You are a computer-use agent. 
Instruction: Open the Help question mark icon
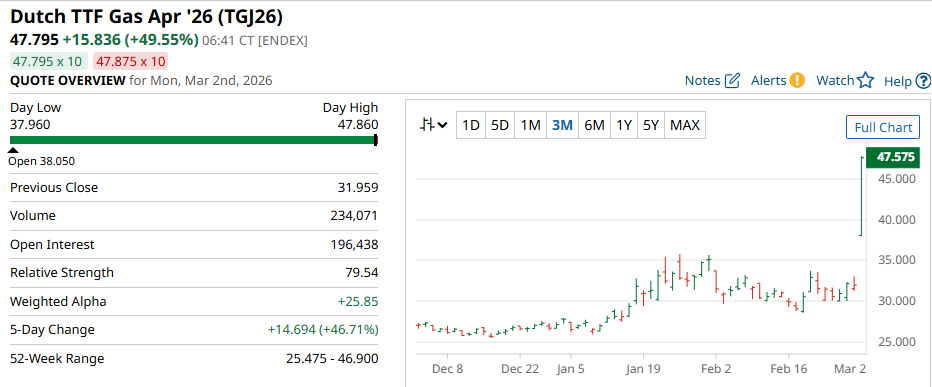923,81
